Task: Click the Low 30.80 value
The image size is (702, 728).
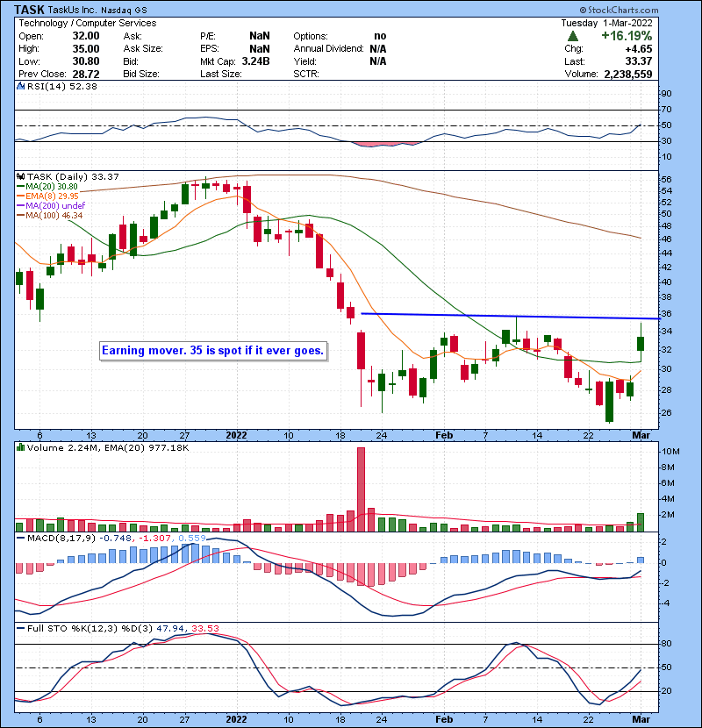Action: 85,61
